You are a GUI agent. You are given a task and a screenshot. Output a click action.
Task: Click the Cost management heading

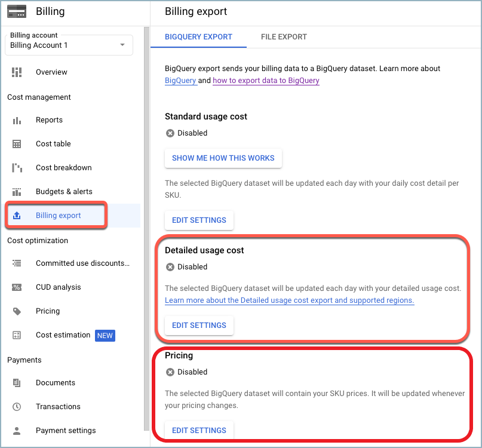point(39,97)
